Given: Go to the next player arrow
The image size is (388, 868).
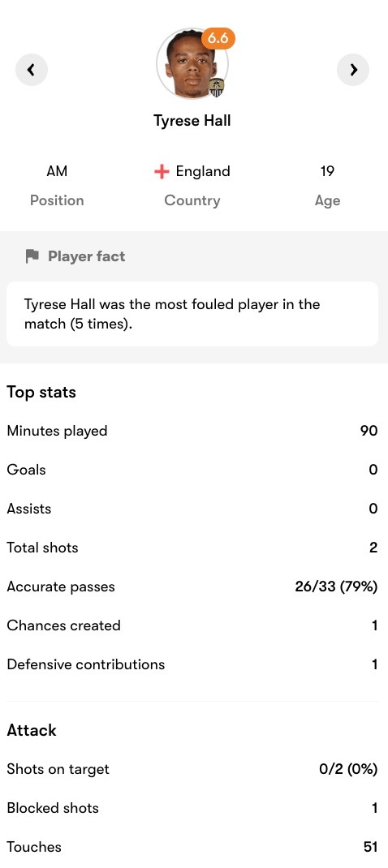Looking at the screenshot, I should pyautogui.click(x=353, y=70).
